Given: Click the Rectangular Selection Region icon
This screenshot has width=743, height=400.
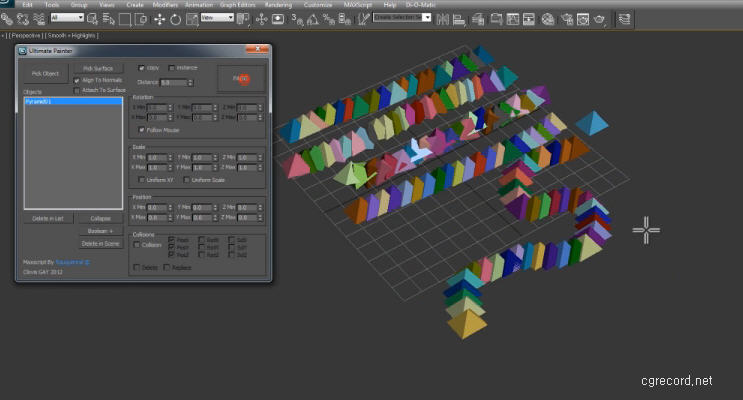Looking at the screenshot, I should (125, 19).
